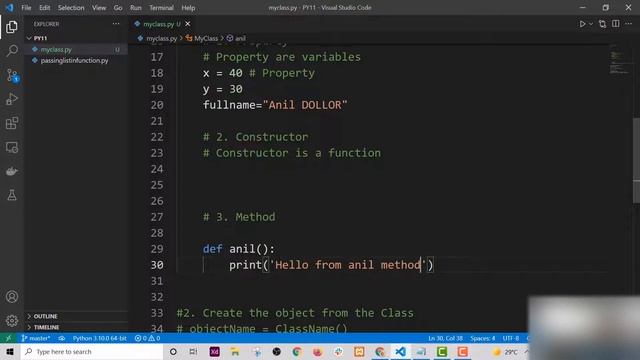The image size is (640, 360).
Task: Split the editor to the right
Action: pyautogui.click(x=616, y=24)
